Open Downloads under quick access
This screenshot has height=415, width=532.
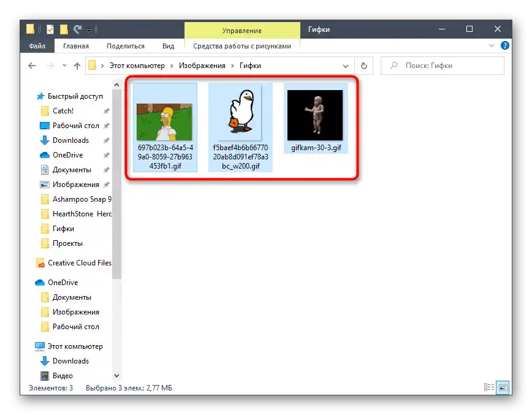tap(70, 140)
